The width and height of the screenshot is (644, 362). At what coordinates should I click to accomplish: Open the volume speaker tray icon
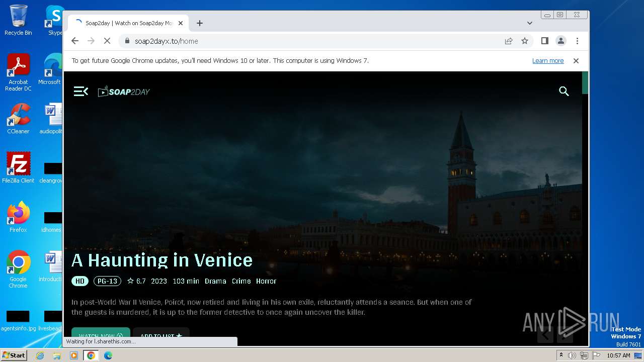(x=572, y=355)
